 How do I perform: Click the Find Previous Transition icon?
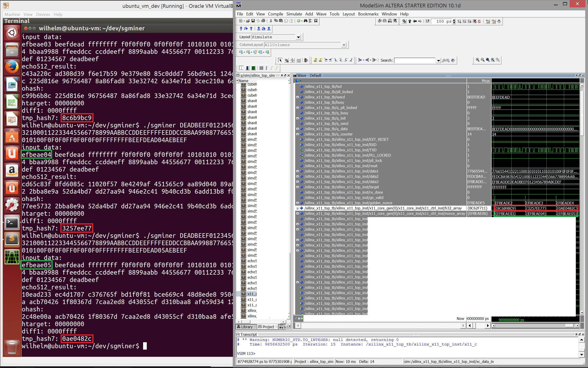326,60
